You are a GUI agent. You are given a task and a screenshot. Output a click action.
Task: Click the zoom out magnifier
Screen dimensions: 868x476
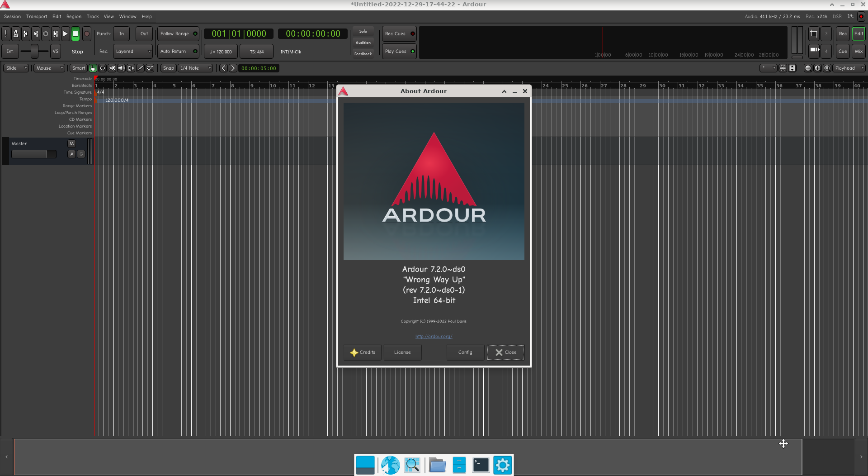(808, 68)
